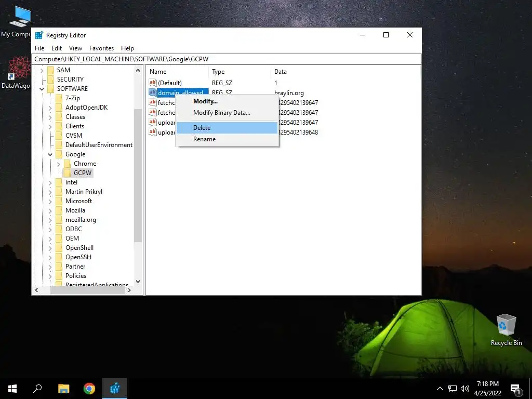Image resolution: width=532 pixels, height=399 pixels.
Task: Open the notification center icon
Action: coord(516,389)
